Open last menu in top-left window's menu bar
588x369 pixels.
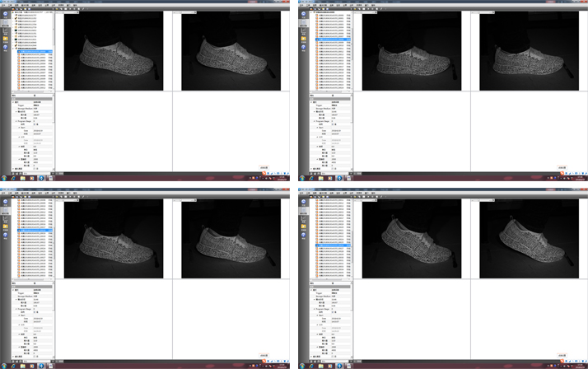(x=75, y=5)
